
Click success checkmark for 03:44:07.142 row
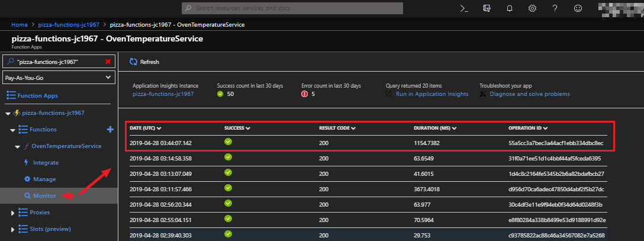[x=228, y=142]
